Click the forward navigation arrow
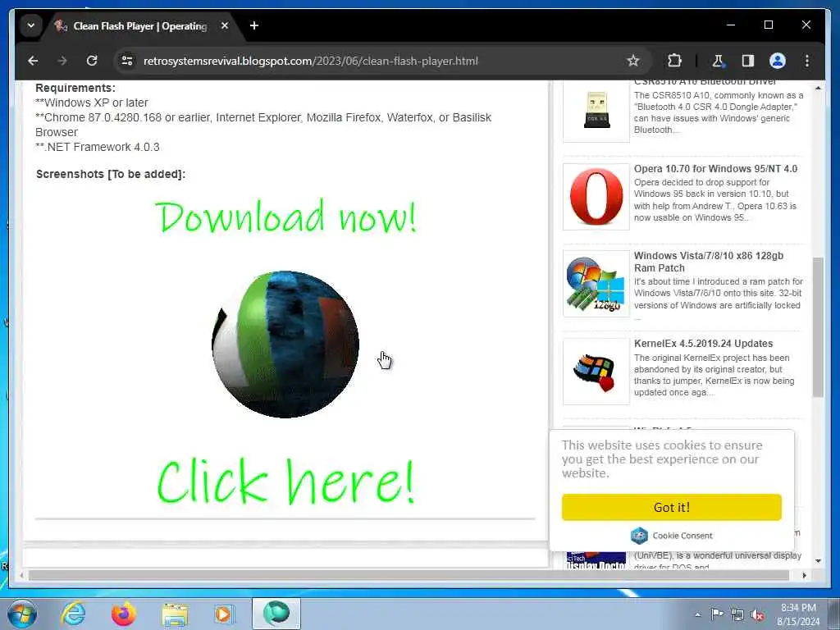Screen dimensions: 840x630 (62, 61)
